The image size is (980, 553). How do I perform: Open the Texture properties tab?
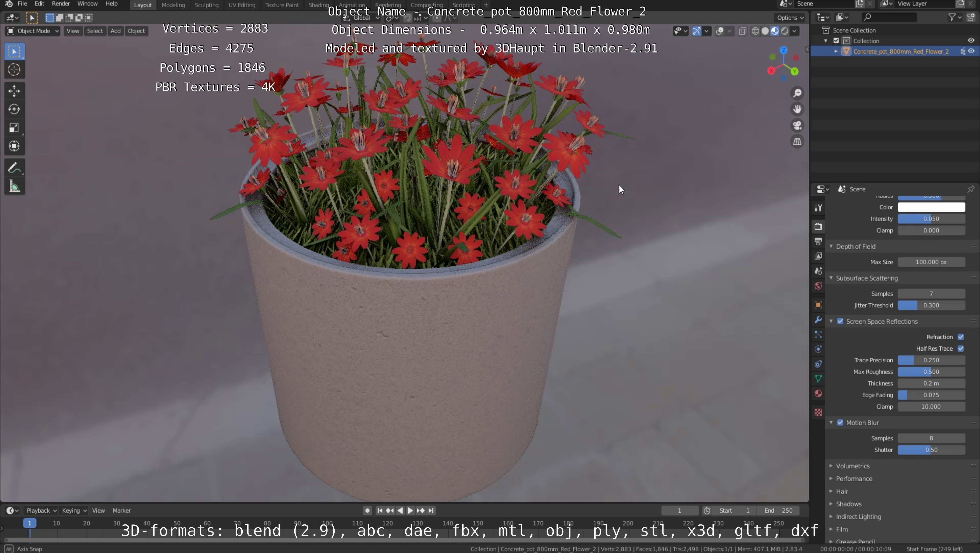pyautogui.click(x=818, y=412)
